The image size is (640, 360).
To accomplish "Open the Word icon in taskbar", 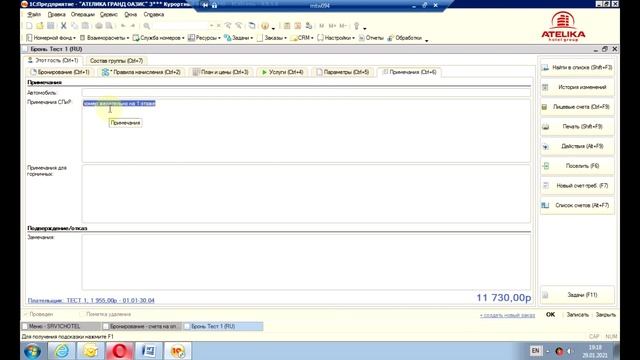I will (x=149, y=351).
